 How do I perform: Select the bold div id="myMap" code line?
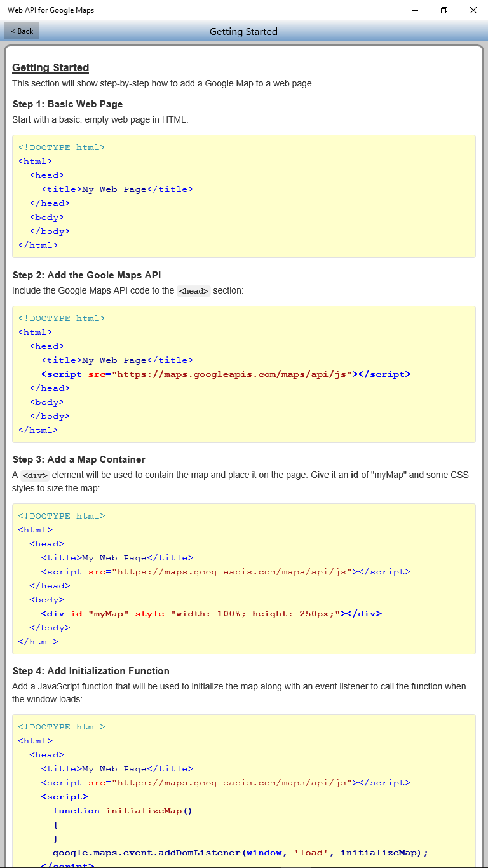click(x=211, y=614)
